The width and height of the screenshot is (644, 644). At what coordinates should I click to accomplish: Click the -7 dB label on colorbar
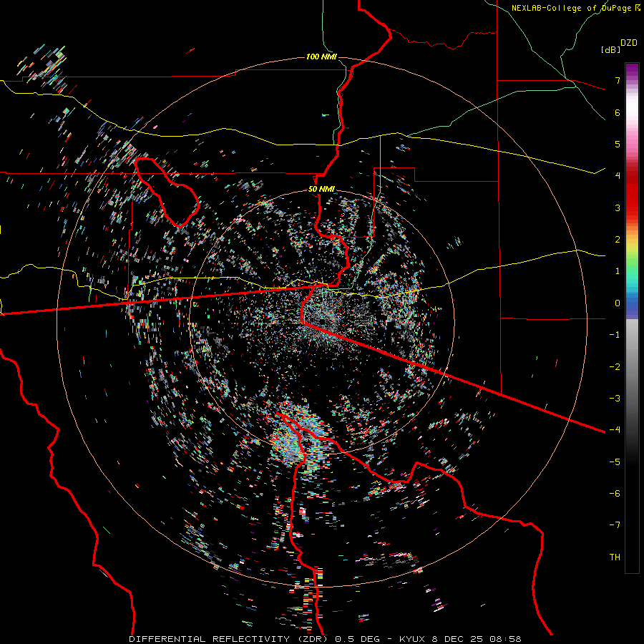click(x=615, y=525)
